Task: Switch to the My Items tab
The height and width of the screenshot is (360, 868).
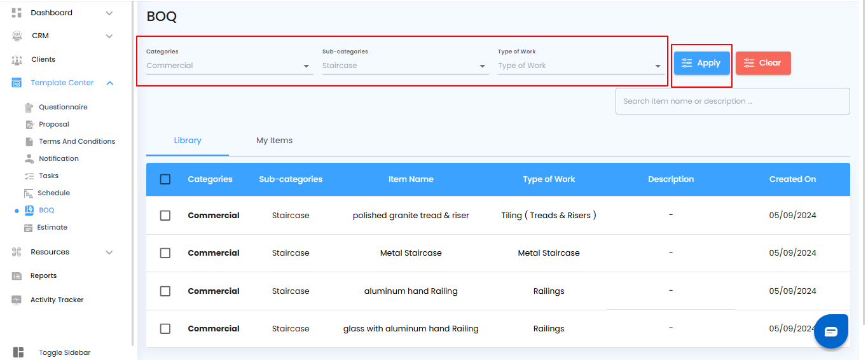Action: [x=274, y=141]
